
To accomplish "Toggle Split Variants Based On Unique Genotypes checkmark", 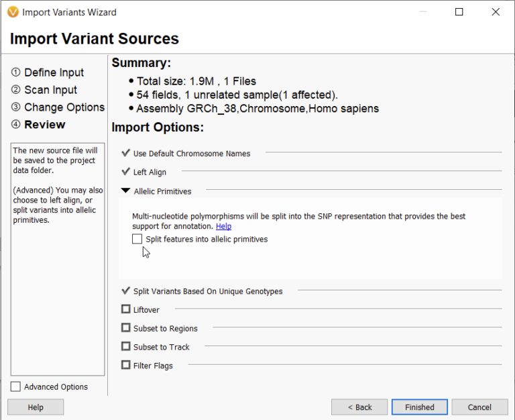I will point(125,291).
